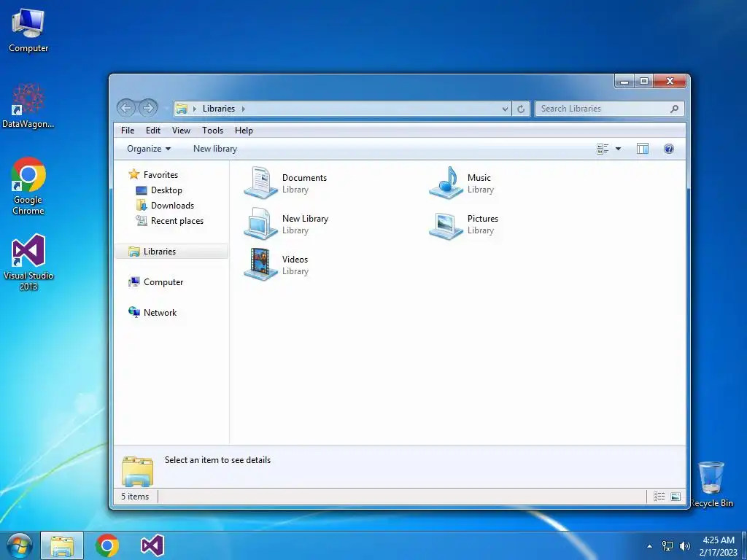Open the Help menu
747x560 pixels.
pos(244,131)
